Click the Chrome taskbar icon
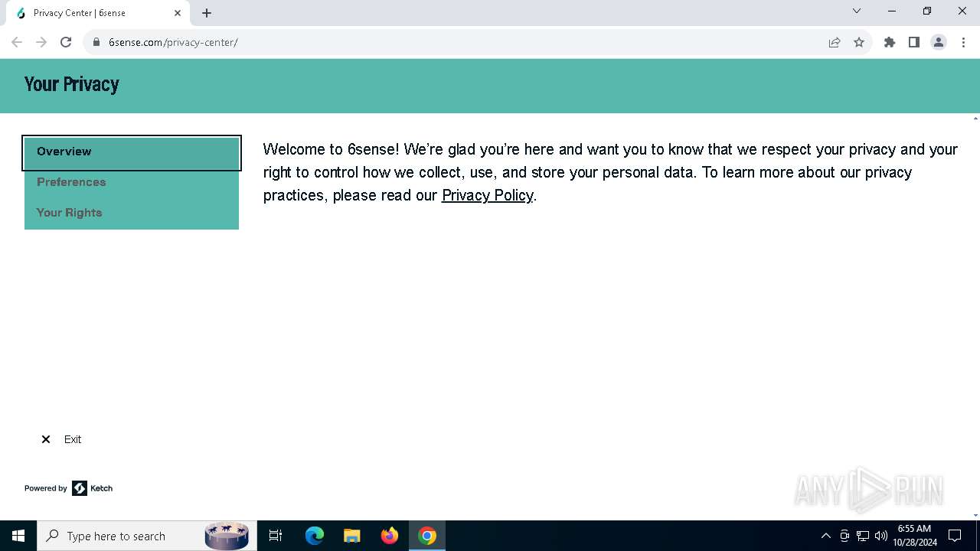 coord(427,536)
